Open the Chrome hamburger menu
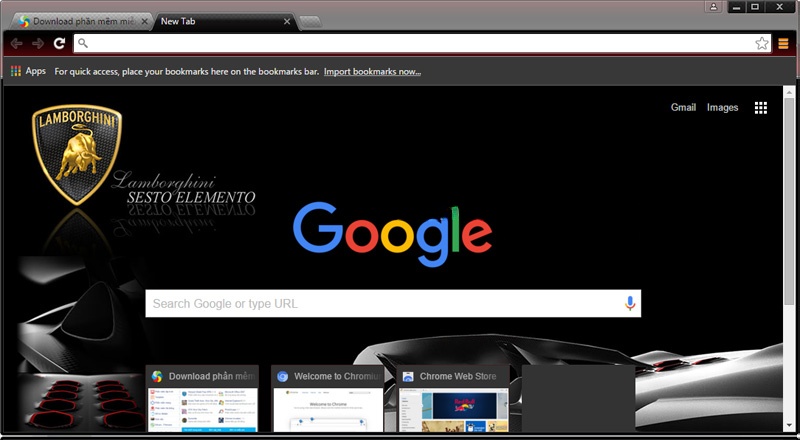 [783, 44]
